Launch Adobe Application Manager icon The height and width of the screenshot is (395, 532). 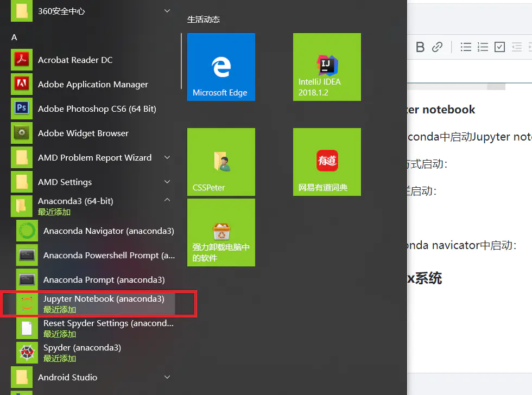point(22,84)
